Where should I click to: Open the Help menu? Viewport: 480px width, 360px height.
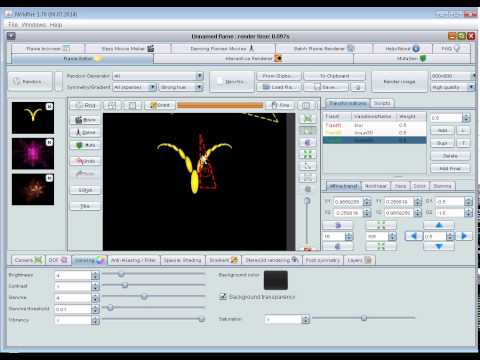coord(56,25)
